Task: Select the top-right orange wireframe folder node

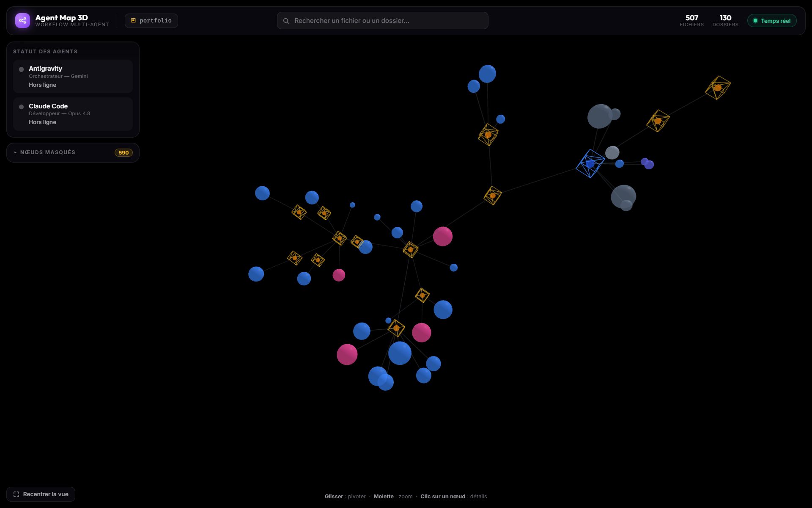Action: coord(718,88)
